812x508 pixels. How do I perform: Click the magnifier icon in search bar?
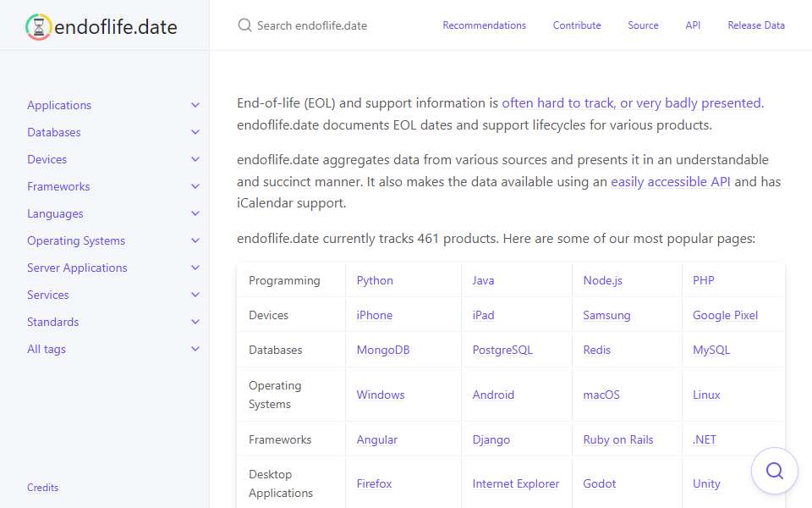244,25
